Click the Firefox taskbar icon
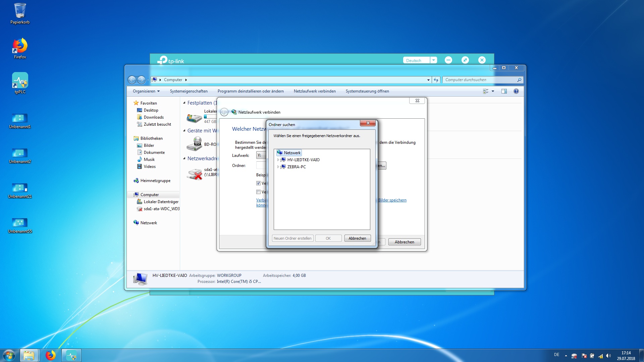 tap(51, 355)
